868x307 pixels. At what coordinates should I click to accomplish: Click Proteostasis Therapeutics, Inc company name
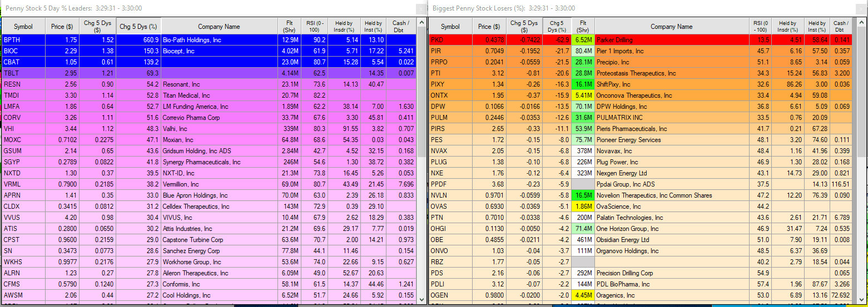636,73
